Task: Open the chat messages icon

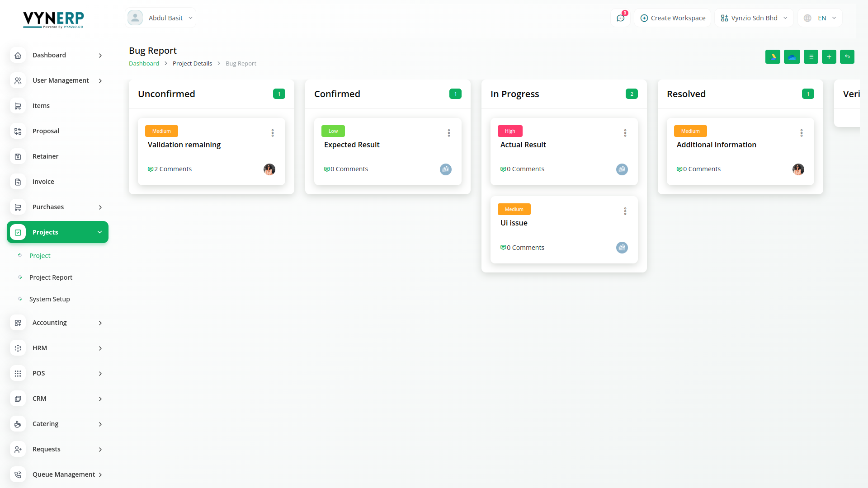Action: click(x=620, y=18)
